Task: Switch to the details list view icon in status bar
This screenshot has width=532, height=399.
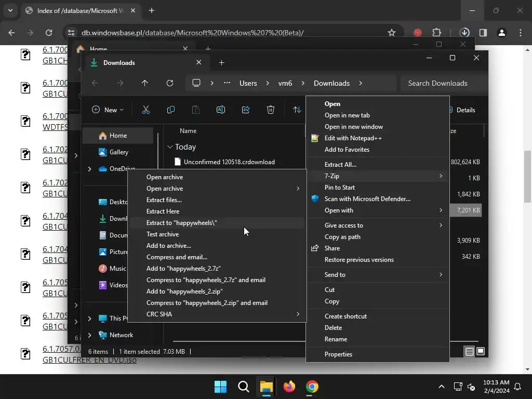Action: [x=469, y=351]
